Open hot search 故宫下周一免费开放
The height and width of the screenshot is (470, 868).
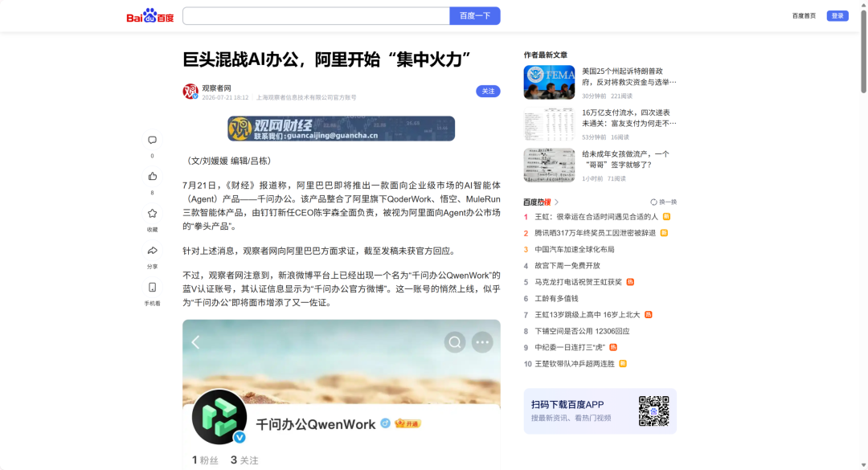click(x=567, y=266)
